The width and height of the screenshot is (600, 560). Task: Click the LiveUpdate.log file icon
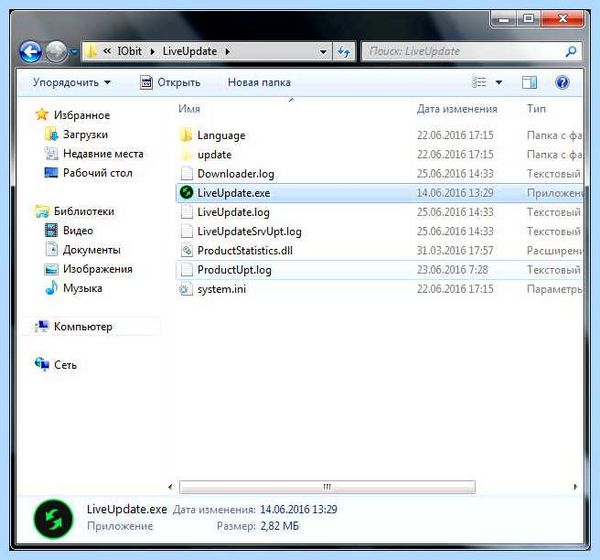coord(186,212)
